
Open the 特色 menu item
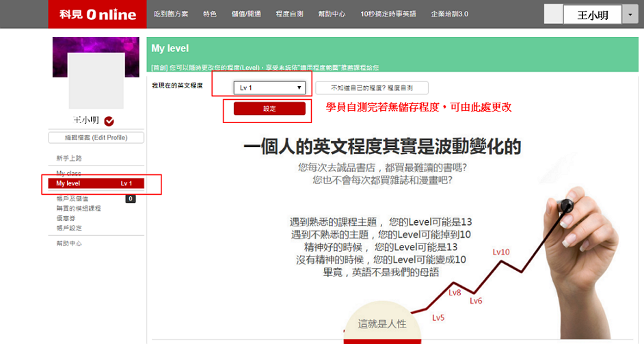point(210,14)
